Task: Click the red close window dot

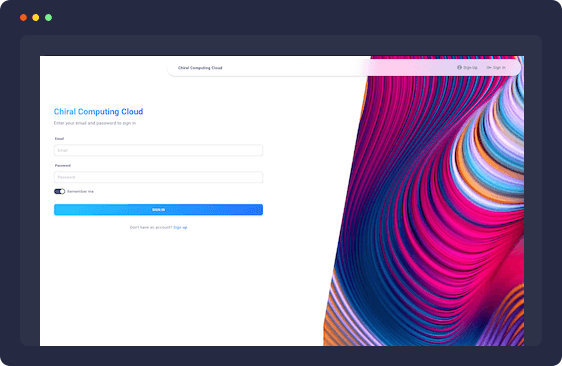Action: pos(23,18)
